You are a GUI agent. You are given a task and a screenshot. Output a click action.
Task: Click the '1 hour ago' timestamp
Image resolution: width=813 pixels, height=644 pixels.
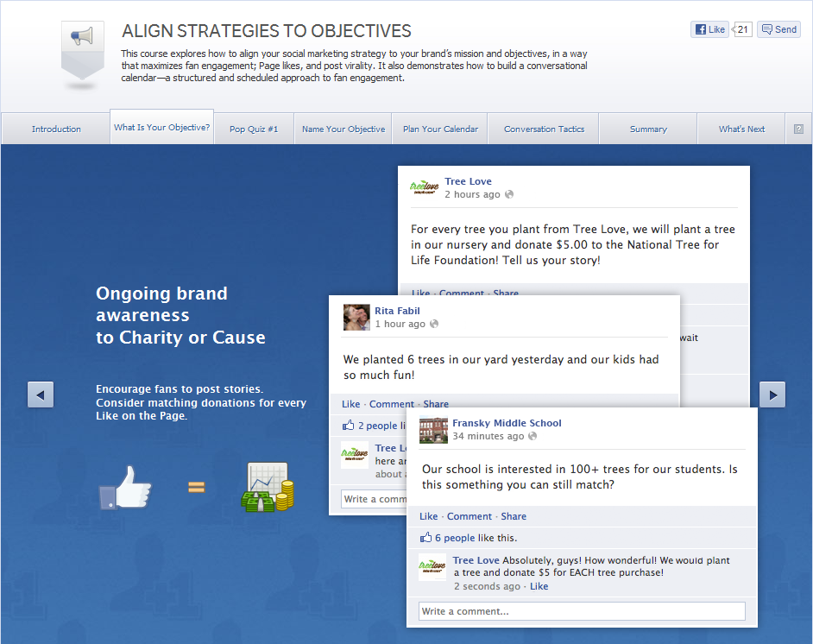coord(400,324)
